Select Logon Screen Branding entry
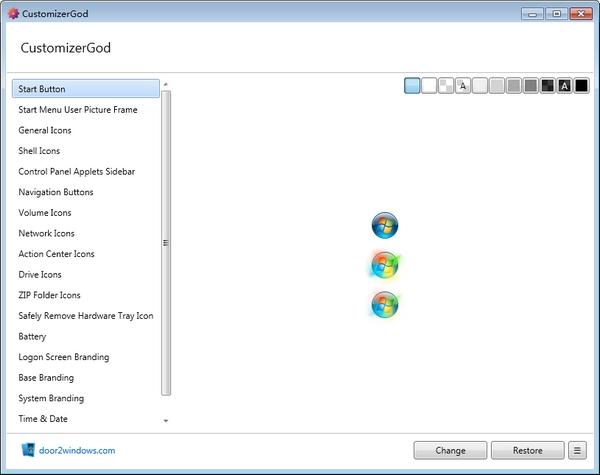 click(x=86, y=357)
